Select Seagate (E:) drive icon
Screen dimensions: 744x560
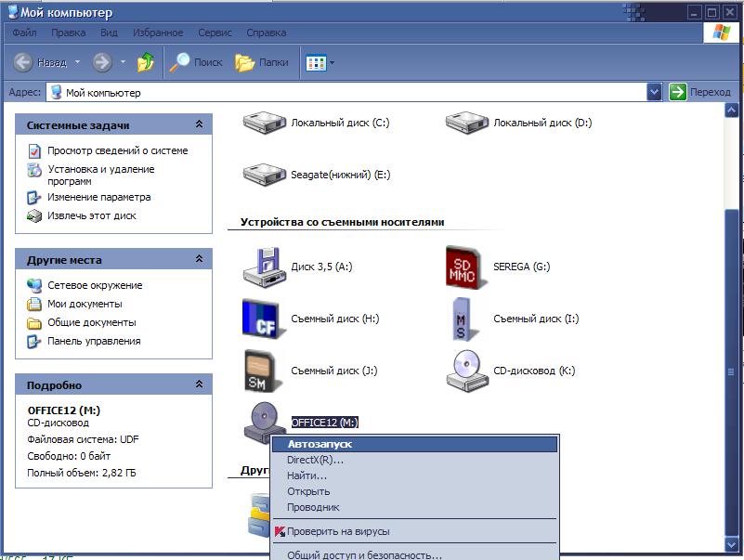[x=265, y=175]
